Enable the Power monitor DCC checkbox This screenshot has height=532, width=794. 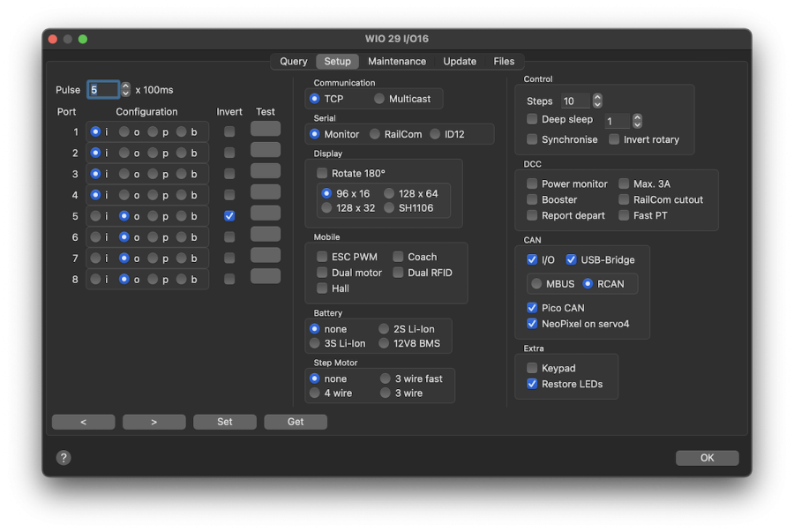[x=532, y=184]
